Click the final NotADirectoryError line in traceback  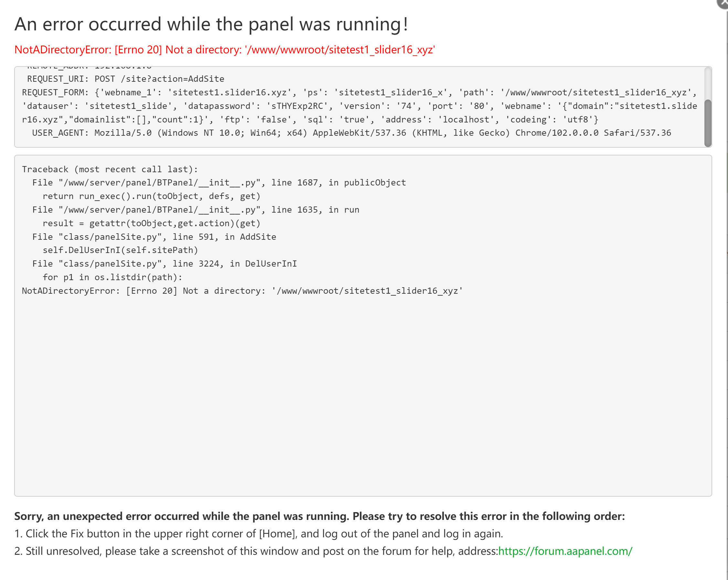pos(242,291)
